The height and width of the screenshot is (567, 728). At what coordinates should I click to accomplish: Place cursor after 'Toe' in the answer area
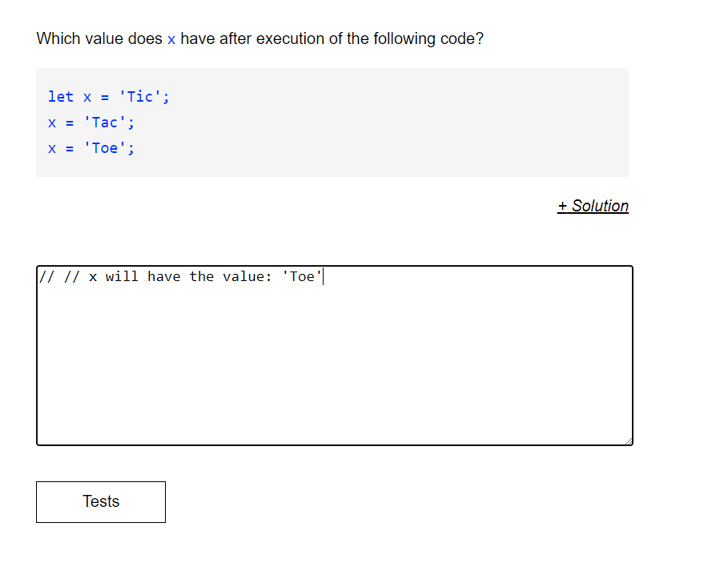click(323, 276)
